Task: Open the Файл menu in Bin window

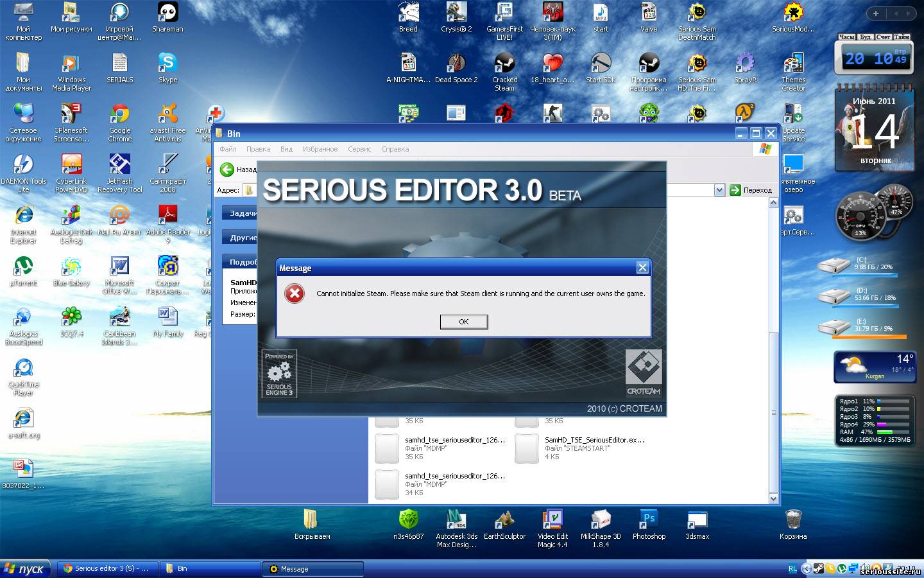Action: coord(228,149)
